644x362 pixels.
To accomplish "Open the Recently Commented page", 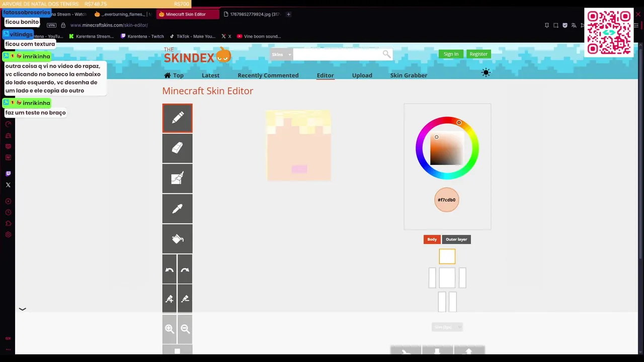I will [268, 75].
